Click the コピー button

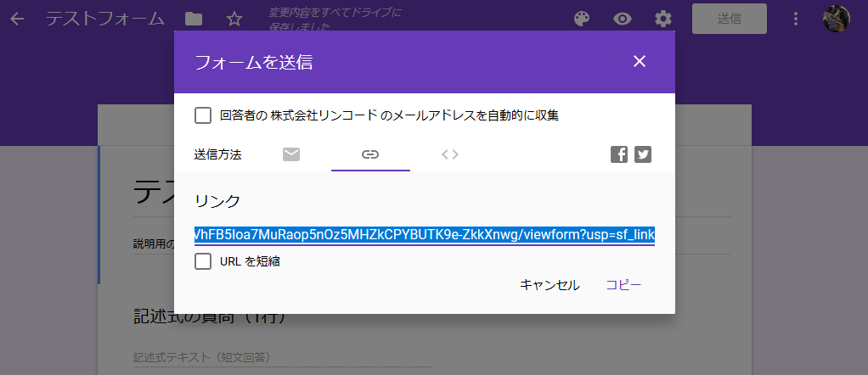(x=624, y=285)
